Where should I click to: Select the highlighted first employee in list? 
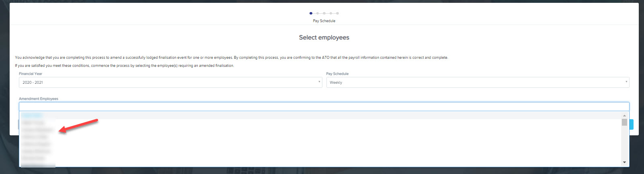click(32, 116)
